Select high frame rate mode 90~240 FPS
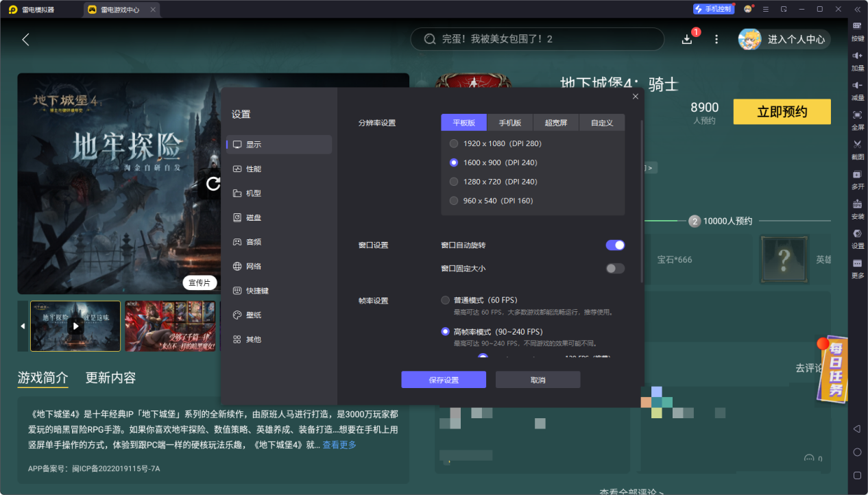The height and width of the screenshot is (495, 868). pos(492,332)
